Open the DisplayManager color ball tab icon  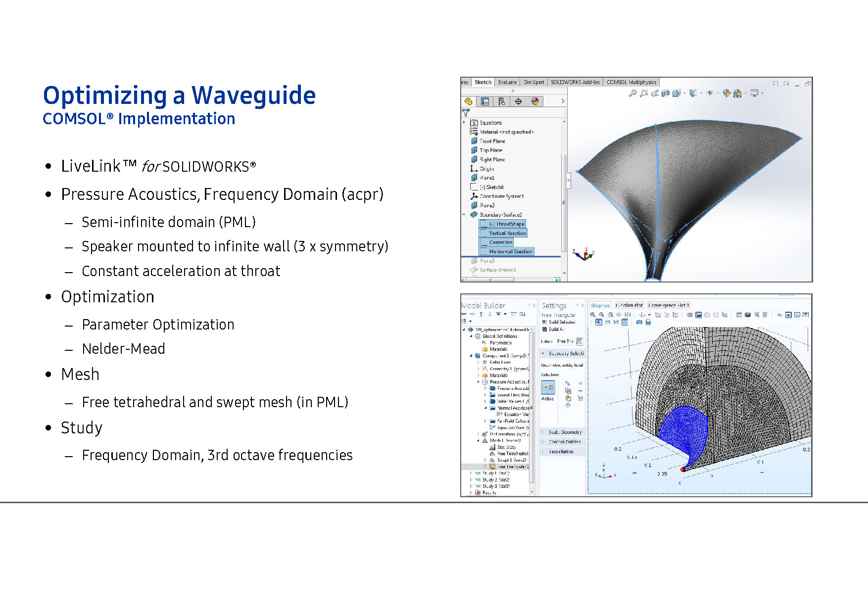pyautogui.click(x=535, y=101)
